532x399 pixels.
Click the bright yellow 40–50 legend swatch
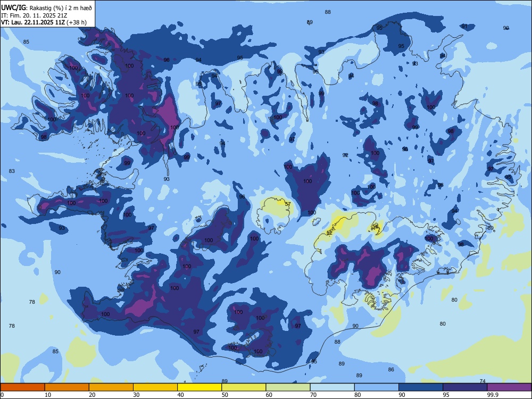tap(199, 387)
